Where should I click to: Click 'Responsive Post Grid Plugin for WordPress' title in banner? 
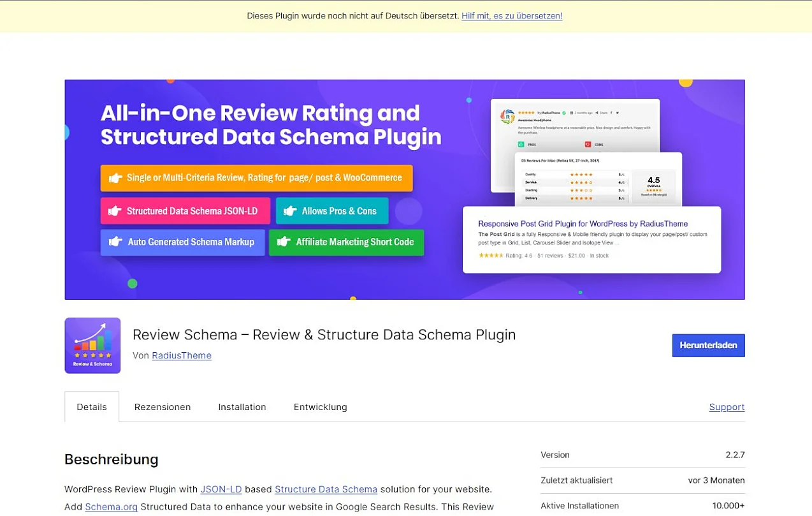pyautogui.click(x=583, y=224)
